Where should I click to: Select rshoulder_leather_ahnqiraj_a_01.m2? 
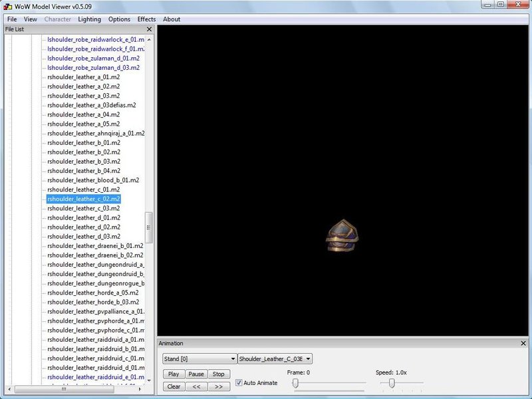tap(96, 134)
